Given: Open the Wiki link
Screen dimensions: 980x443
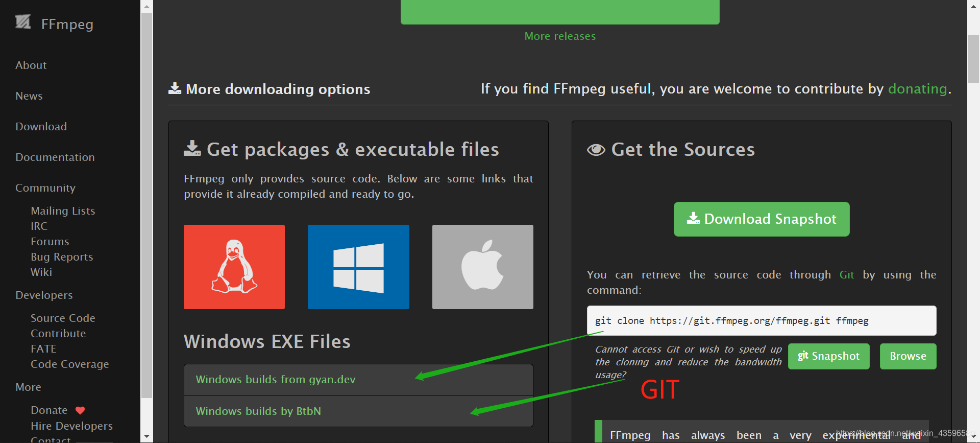Looking at the screenshot, I should click(41, 272).
